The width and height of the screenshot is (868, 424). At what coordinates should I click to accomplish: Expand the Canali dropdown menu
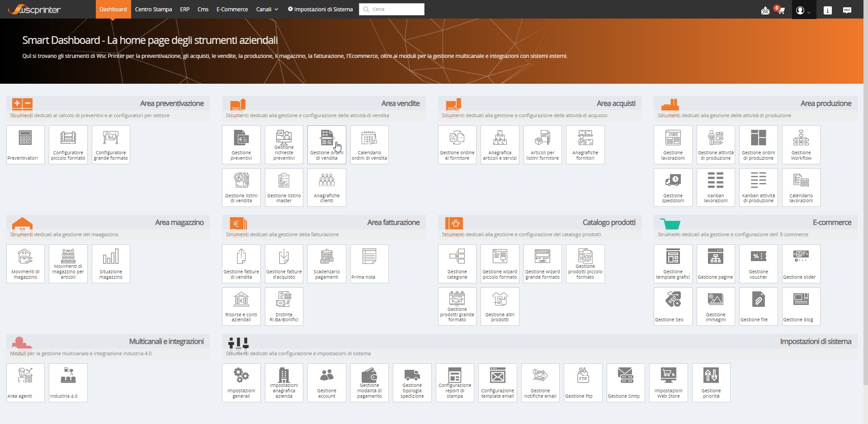[267, 9]
